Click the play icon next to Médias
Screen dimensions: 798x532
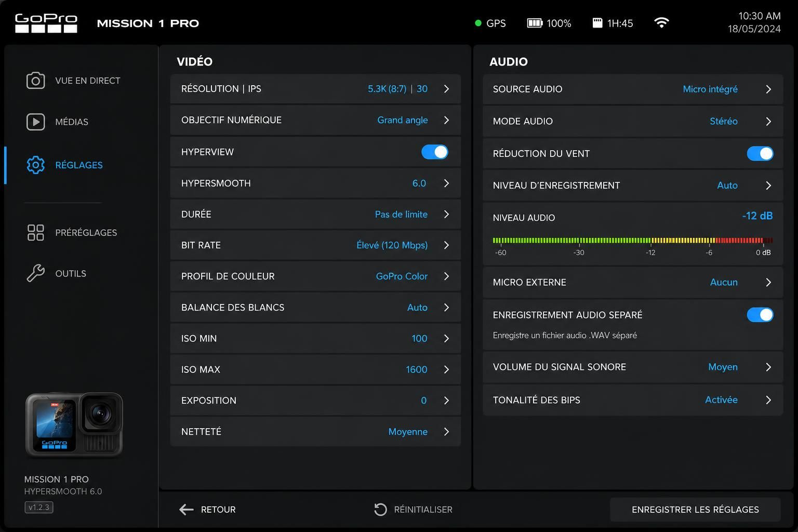click(36, 122)
